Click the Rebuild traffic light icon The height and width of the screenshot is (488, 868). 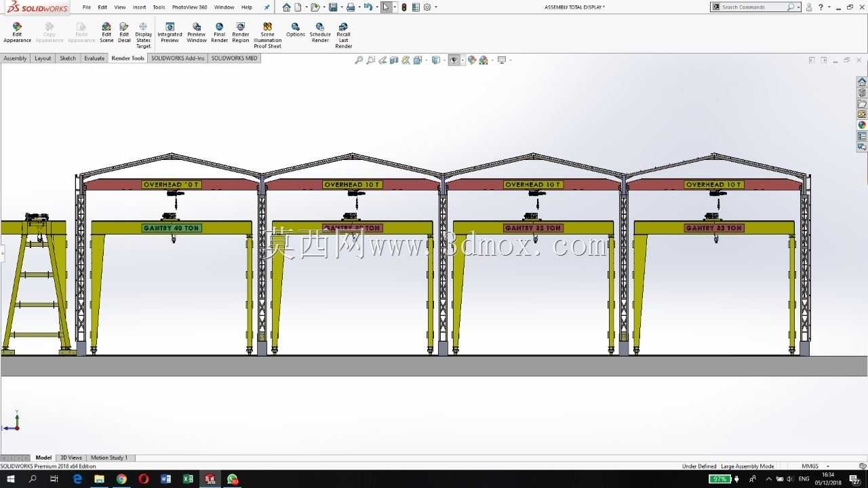[404, 7]
